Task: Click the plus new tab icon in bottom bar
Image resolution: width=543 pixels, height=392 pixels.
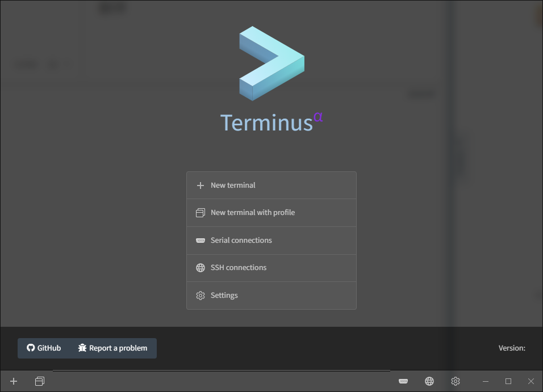Action: click(x=14, y=381)
